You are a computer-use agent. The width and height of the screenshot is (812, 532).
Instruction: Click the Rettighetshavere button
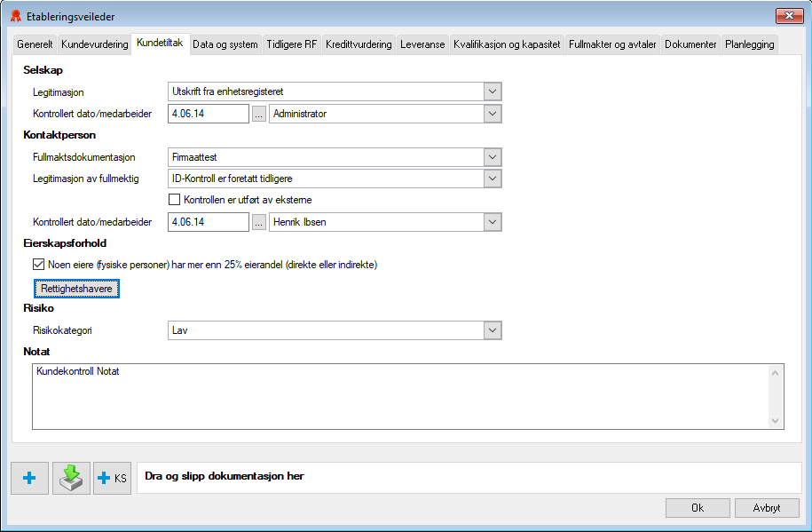point(76,289)
